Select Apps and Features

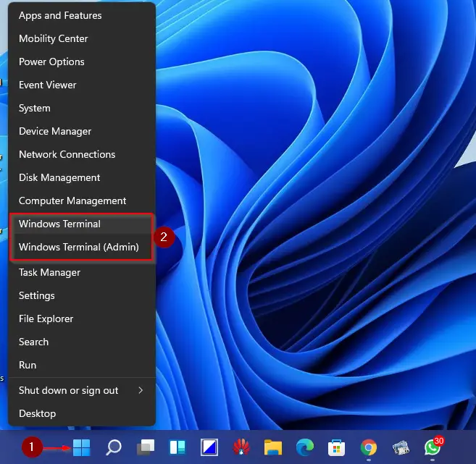tap(82, 15)
